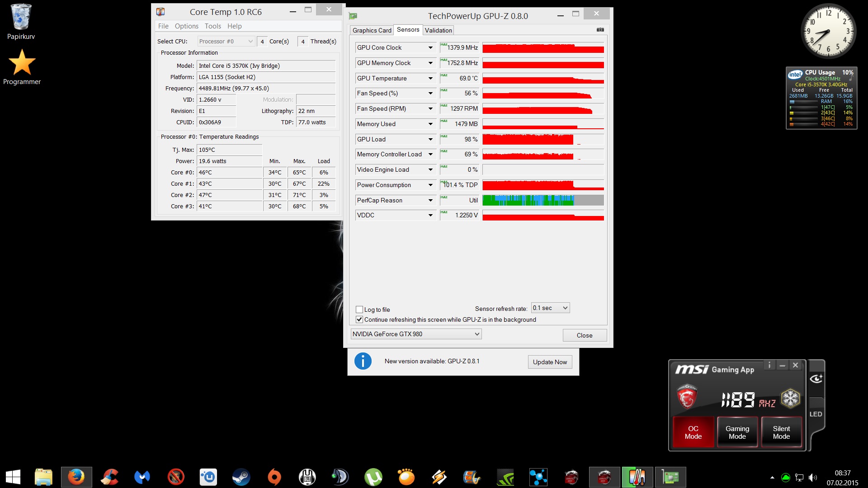Launch CCleaner from the taskbar
The height and width of the screenshot is (488, 868).
(109, 477)
